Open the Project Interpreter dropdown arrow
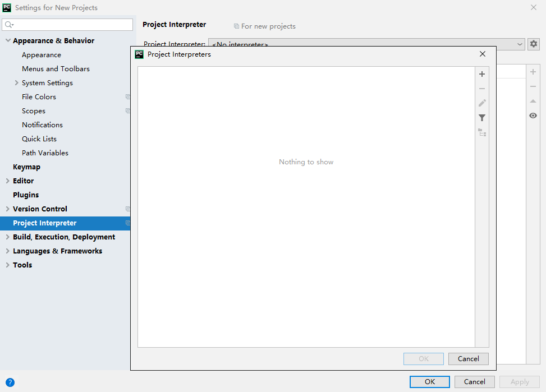Image resolution: width=546 pixels, height=392 pixels. pos(520,44)
